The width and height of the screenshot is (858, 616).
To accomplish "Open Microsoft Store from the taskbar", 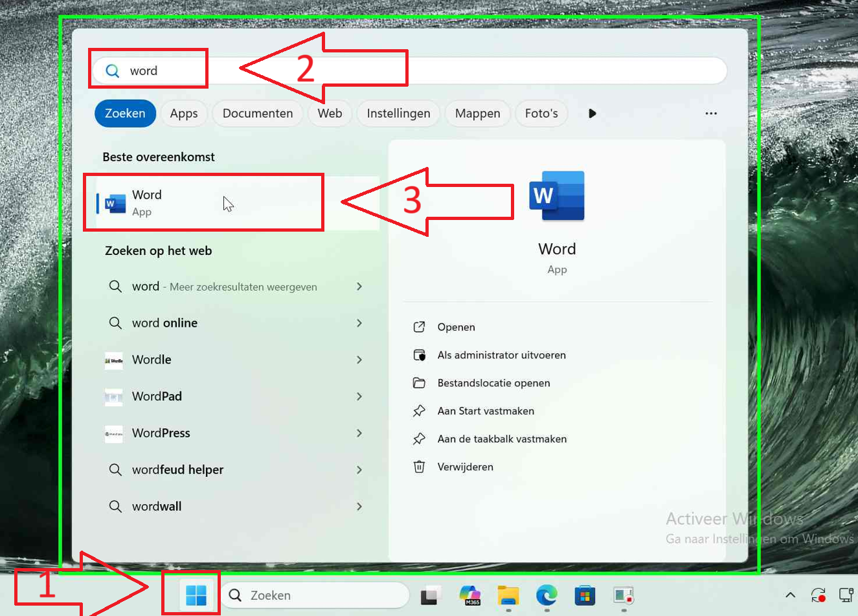I will click(585, 595).
